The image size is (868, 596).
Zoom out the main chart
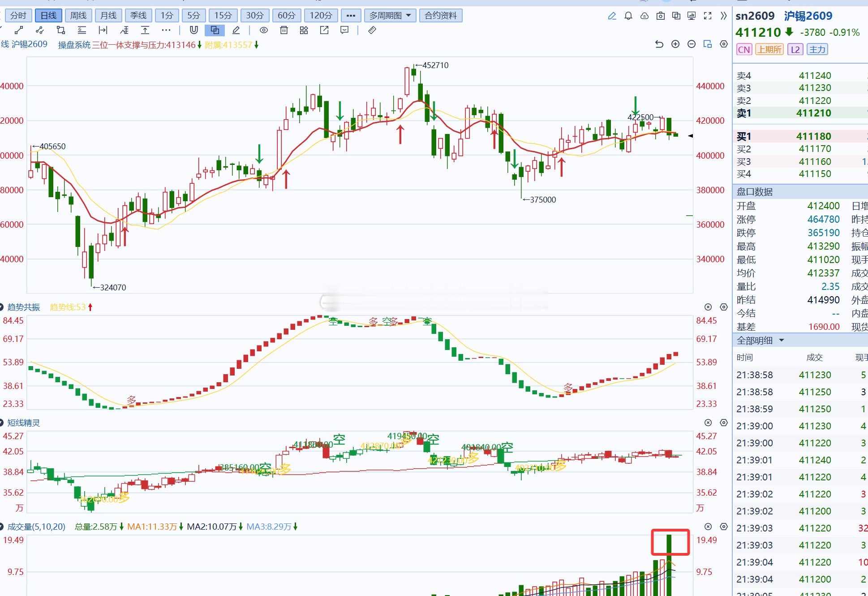click(692, 44)
